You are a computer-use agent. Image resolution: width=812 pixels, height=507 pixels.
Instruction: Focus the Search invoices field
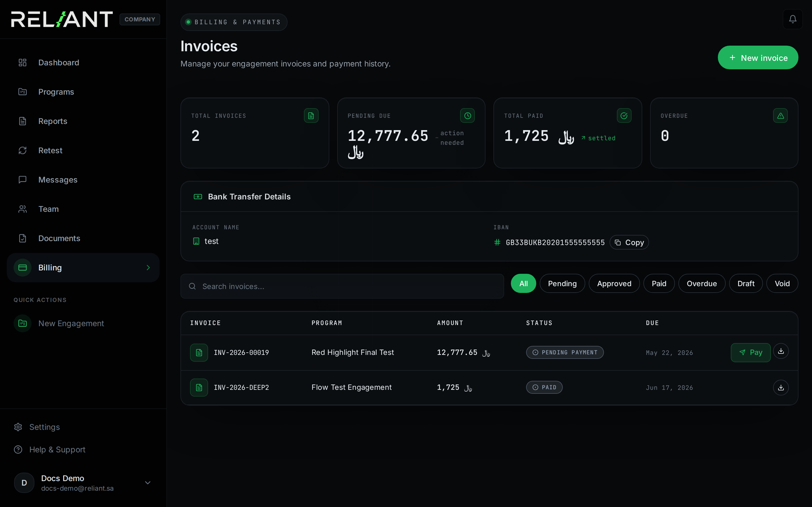click(x=342, y=286)
